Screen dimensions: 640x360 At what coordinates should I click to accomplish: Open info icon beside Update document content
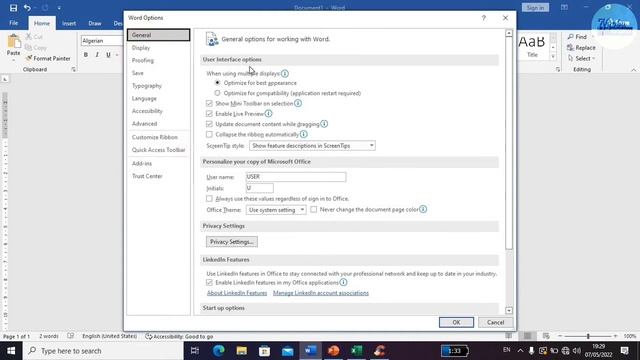point(324,124)
